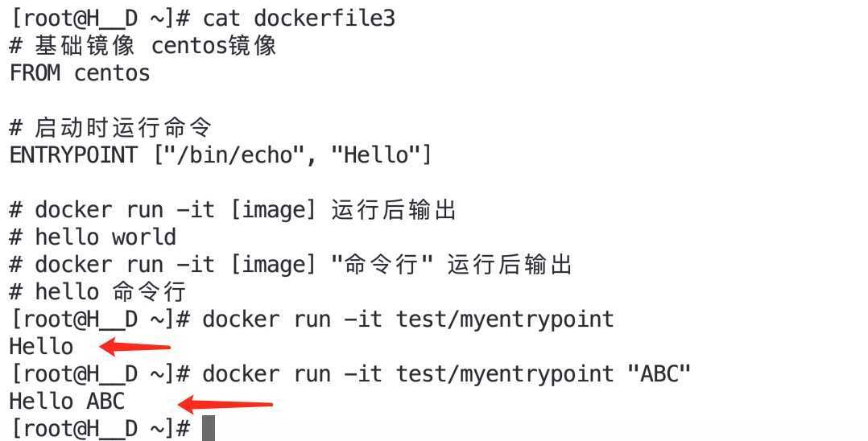
Task: Click the "# hello world" comment line
Action: click(x=93, y=237)
